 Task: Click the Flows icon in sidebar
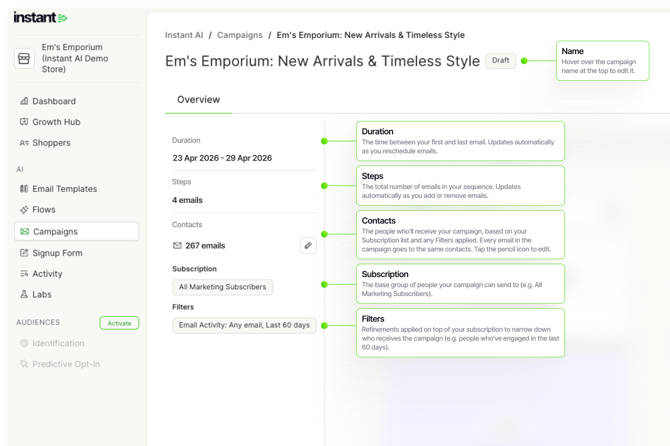(24, 210)
